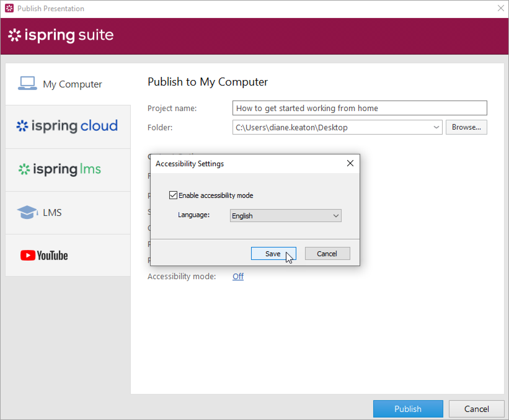Click Cancel in Publish Presentation window
This screenshot has height=420, width=509.
click(476, 409)
